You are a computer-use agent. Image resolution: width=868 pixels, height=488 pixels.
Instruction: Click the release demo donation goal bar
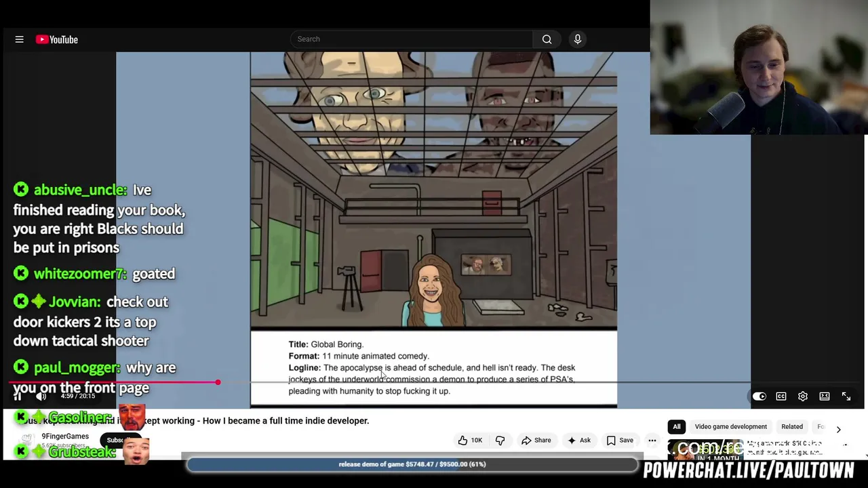click(x=412, y=464)
